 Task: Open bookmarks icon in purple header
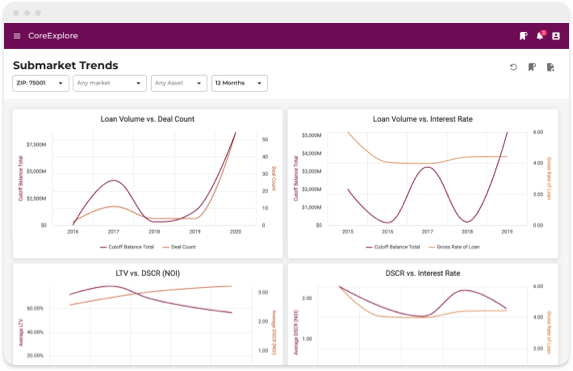click(523, 36)
